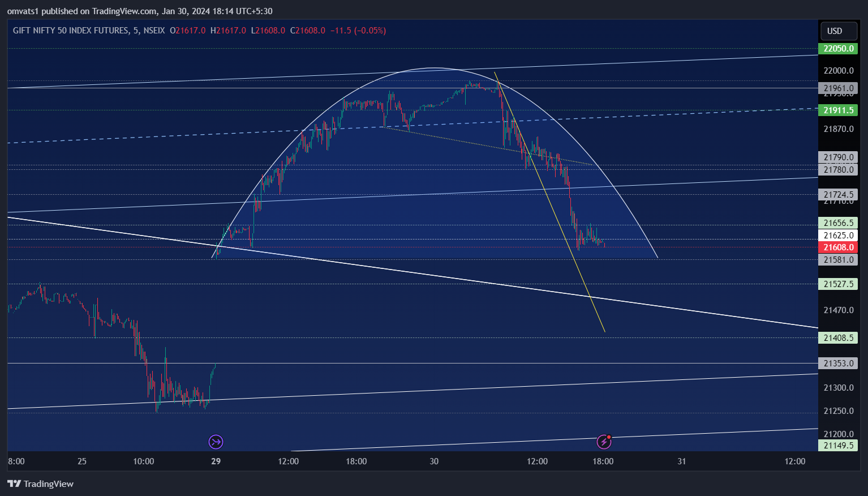Click the open value O21617.0 in legend

[188, 31]
